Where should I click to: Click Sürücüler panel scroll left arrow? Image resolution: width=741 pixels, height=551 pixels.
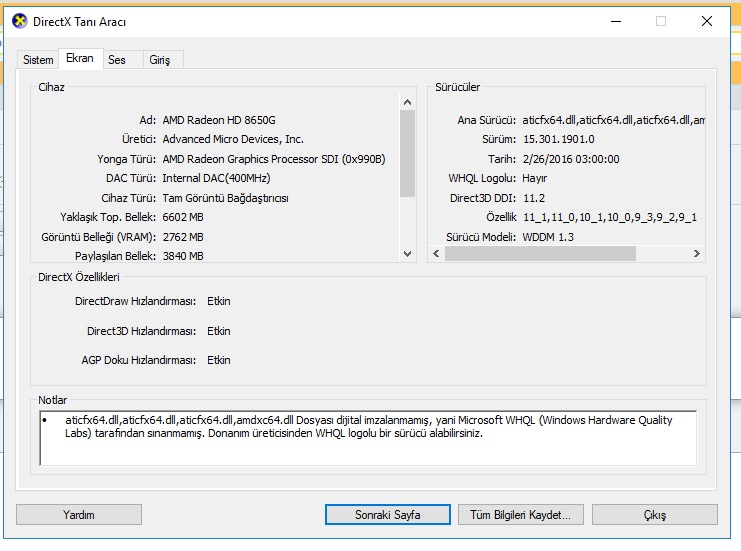(x=436, y=254)
